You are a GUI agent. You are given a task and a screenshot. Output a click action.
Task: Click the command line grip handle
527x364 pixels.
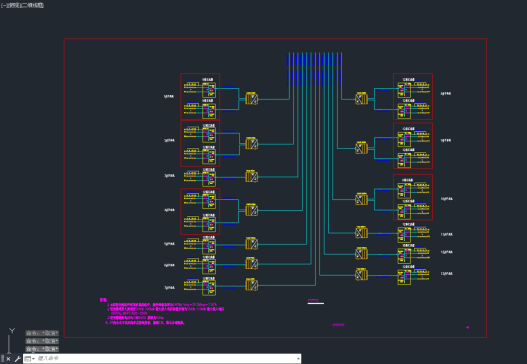(2, 359)
